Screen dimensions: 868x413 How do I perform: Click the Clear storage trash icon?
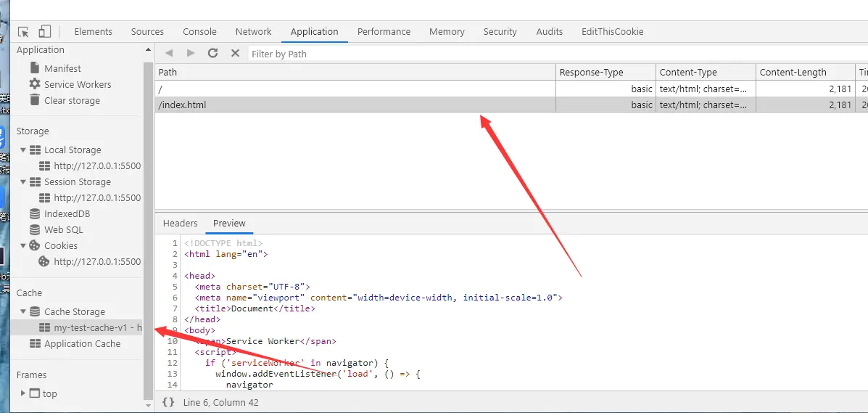pos(35,99)
